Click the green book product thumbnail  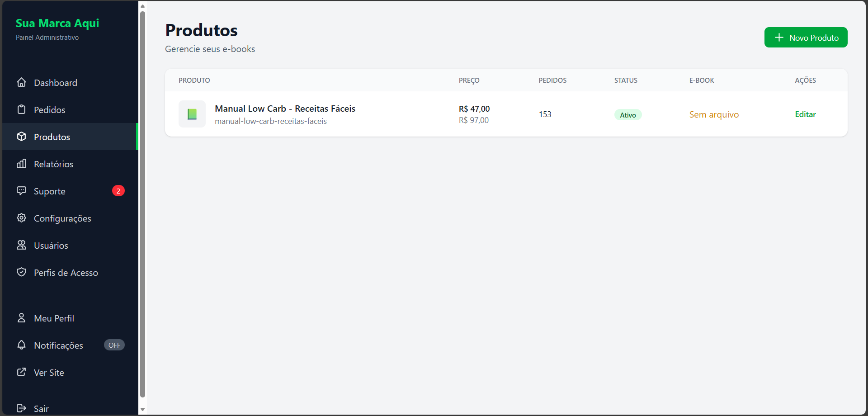point(192,114)
